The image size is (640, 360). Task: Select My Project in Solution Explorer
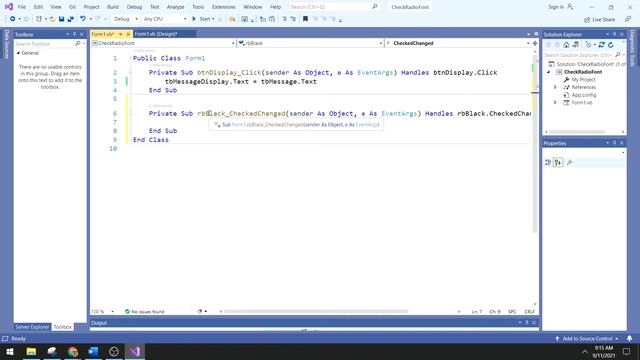583,80
